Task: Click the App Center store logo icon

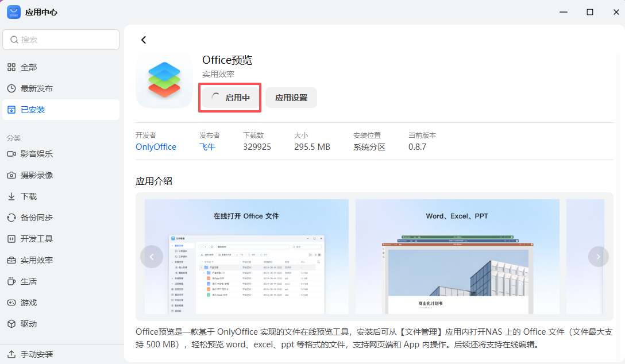Action: click(14, 12)
